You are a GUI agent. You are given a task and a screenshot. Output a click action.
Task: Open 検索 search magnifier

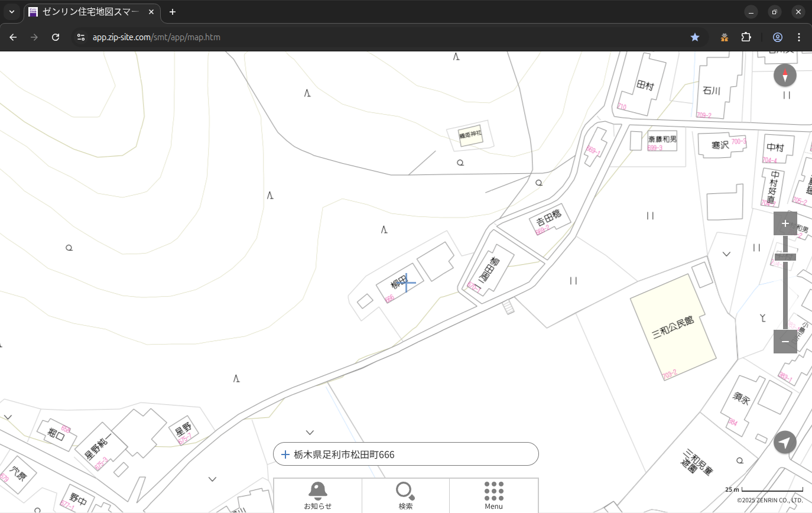(x=405, y=495)
